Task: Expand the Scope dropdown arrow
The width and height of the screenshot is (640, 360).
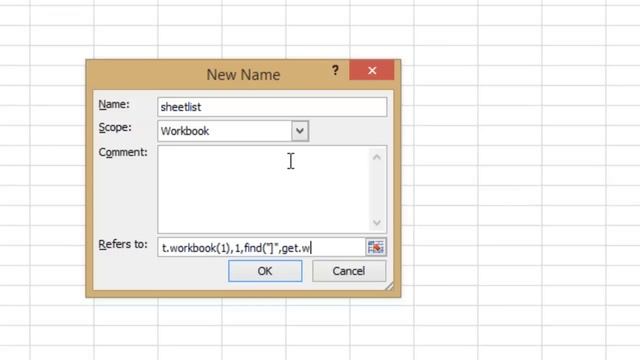Action: point(300,131)
